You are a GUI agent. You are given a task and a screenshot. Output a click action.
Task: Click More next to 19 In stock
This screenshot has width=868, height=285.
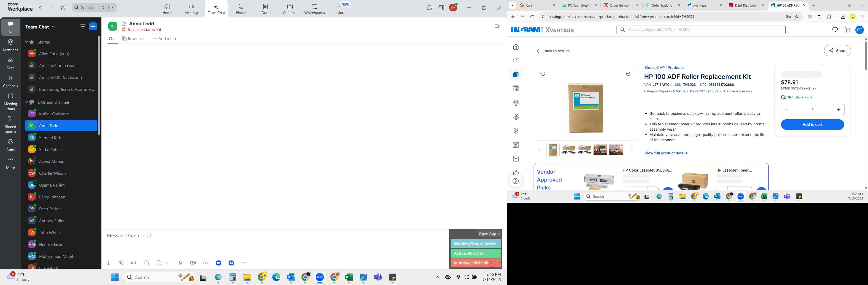(808, 98)
